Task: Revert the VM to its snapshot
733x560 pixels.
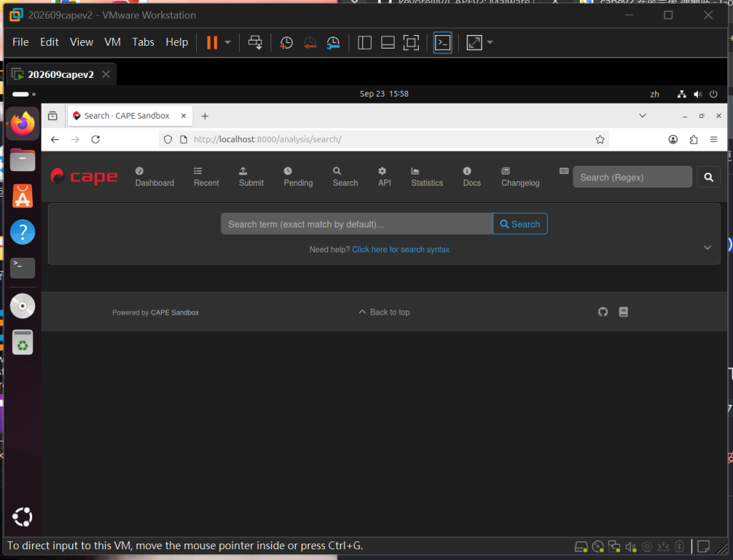Action: click(309, 42)
